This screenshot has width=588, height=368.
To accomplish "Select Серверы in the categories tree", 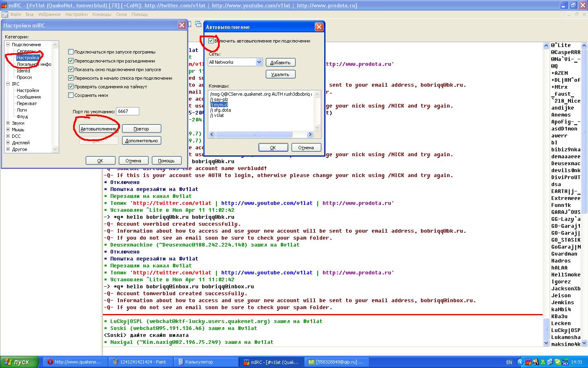I will [26, 51].
